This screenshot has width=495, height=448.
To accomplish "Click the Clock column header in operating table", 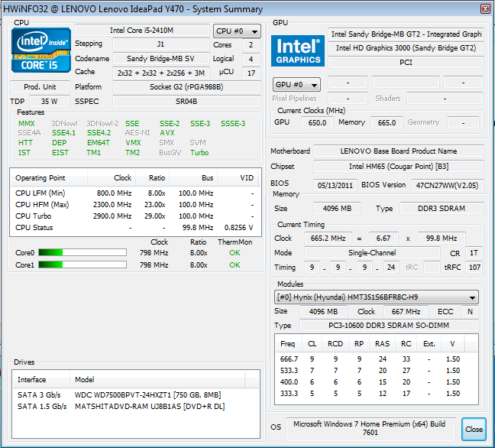I will pos(112,178).
